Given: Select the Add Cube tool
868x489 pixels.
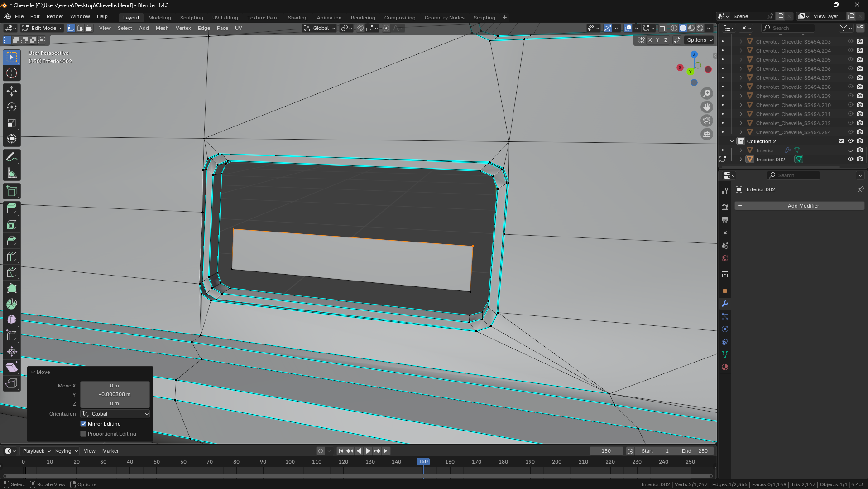Looking at the screenshot, I should click(x=12, y=191).
